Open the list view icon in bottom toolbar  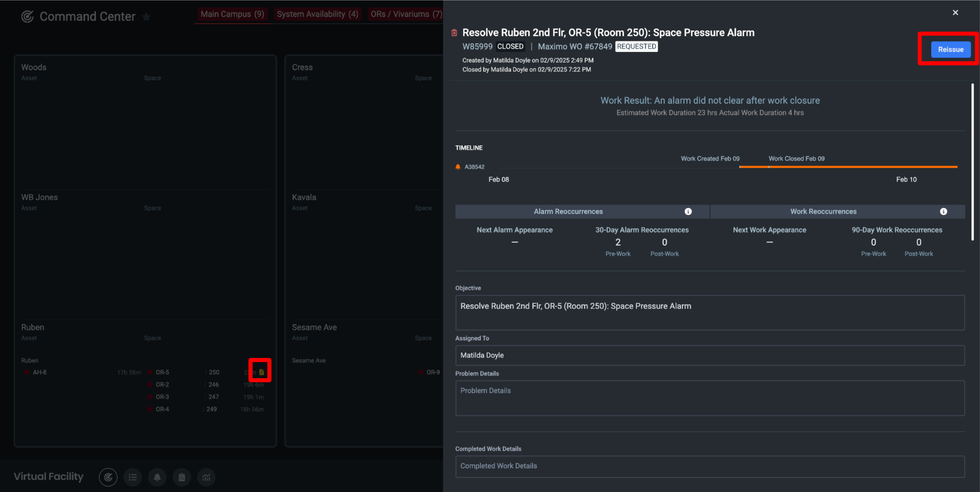point(132,477)
